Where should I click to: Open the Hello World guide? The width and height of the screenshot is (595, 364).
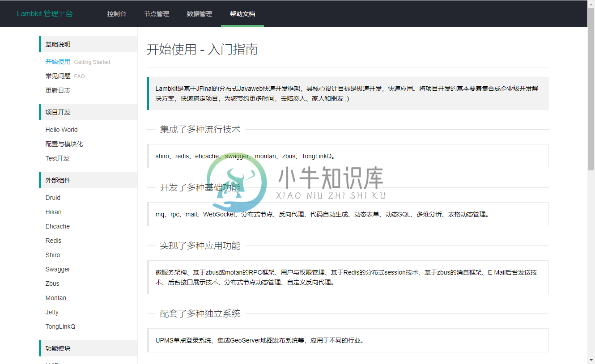[x=62, y=130]
